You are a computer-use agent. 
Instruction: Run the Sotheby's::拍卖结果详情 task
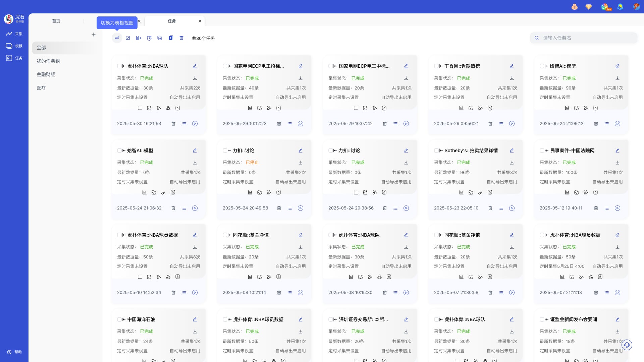[512, 208]
